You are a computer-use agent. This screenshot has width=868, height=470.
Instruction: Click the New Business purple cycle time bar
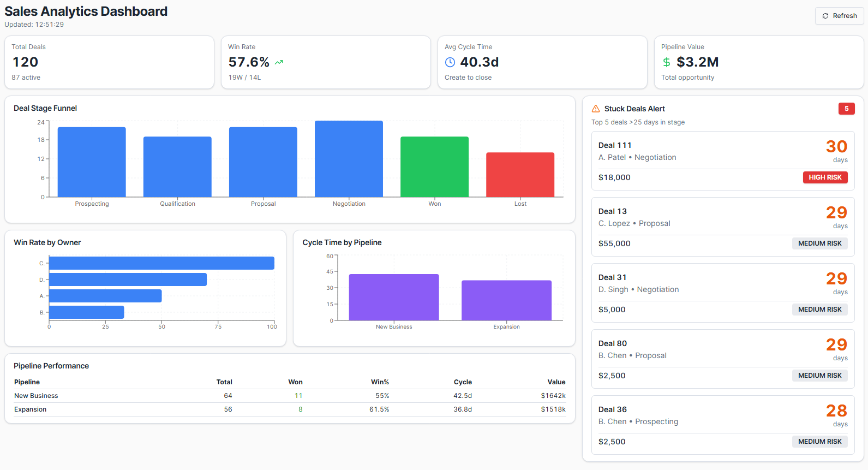(x=393, y=297)
